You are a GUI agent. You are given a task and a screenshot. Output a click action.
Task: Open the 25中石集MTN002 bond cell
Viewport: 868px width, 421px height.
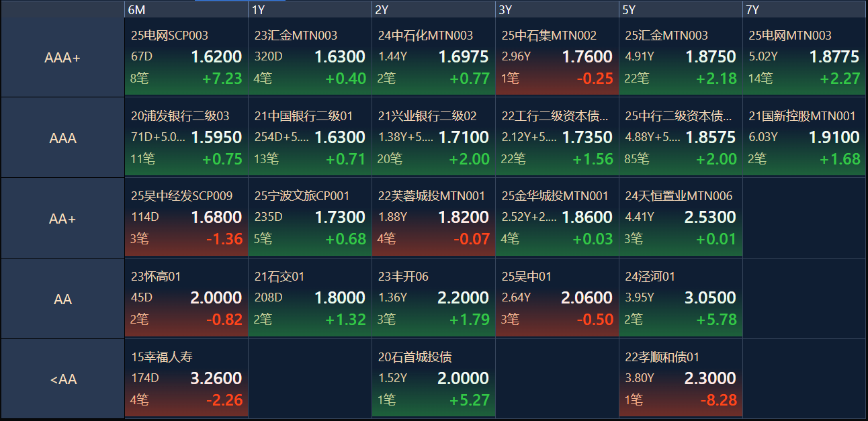point(557,57)
